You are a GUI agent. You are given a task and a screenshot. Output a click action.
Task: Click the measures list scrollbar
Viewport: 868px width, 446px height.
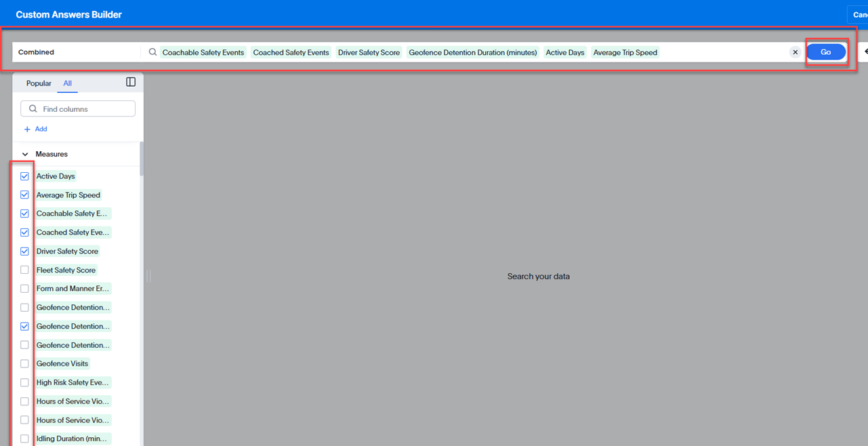(141, 159)
